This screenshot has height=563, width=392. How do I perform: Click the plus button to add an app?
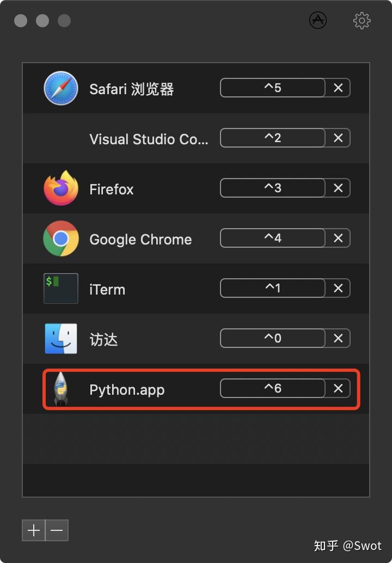tap(33, 530)
